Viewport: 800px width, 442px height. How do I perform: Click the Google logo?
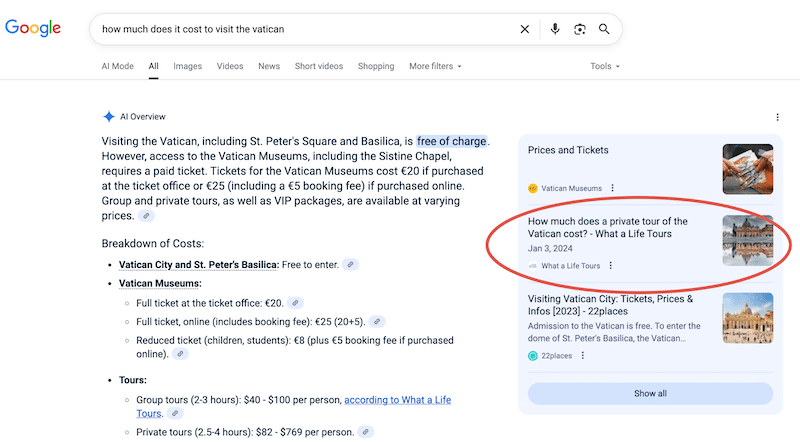tap(33, 28)
